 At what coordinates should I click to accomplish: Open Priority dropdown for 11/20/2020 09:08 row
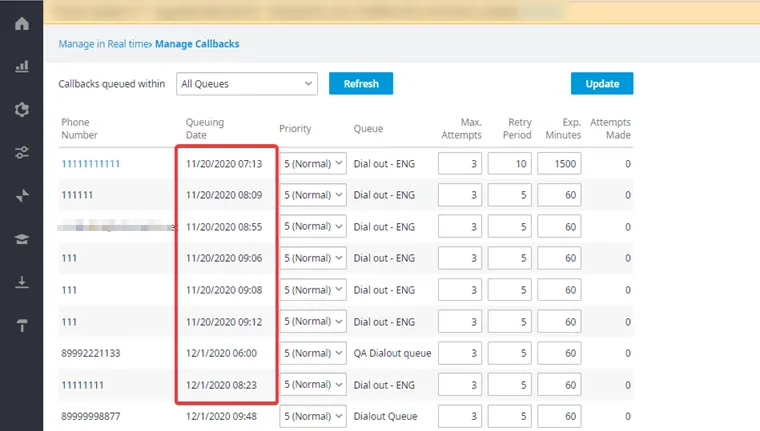(313, 290)
